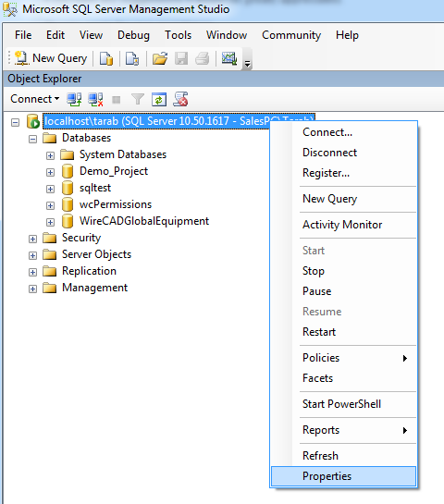The width and height of the screenshot is (444, 504).
Task: Open the Tools menu
Action: 179,35
